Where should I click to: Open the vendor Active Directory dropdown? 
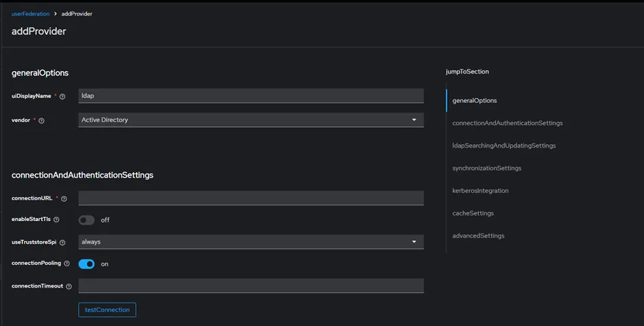251,119
